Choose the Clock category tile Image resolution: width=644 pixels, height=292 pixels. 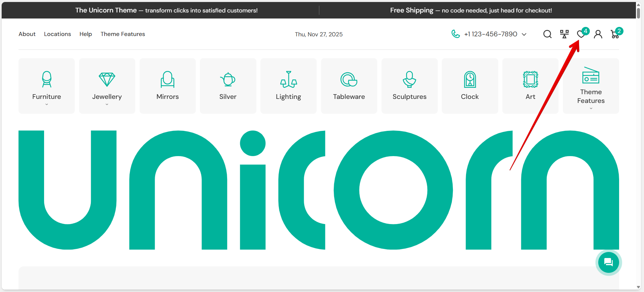click(470, 86)
